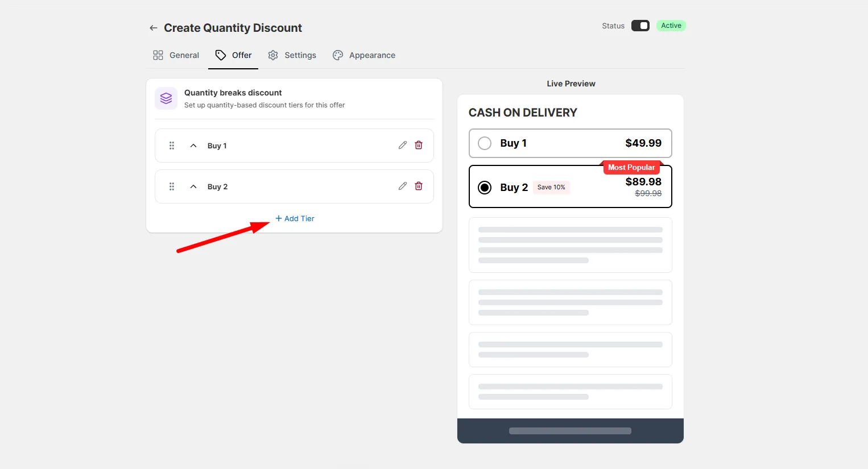Collapse the Buy 1 tier chevron
Image resolution: width=868 pixels, height=469 pixels.
click(x=193, y=146)
